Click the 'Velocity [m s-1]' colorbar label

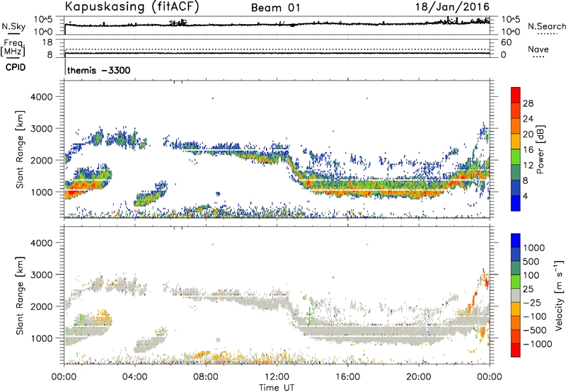(x=559, y=295)
